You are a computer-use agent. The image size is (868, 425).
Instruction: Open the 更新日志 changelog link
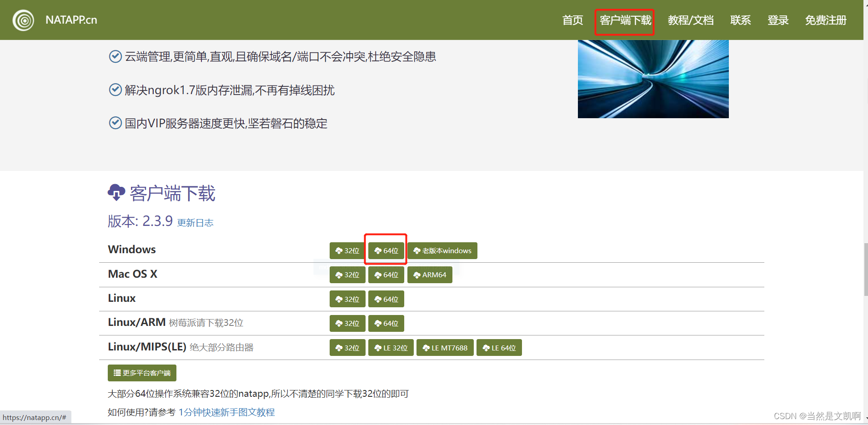point(195,222)
